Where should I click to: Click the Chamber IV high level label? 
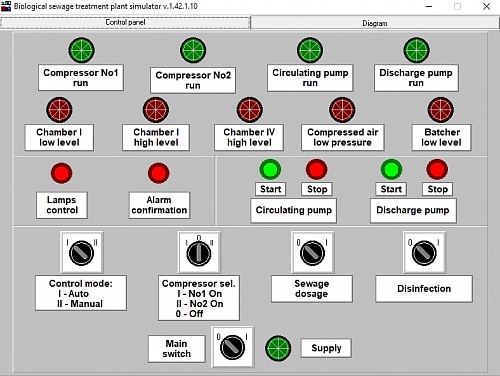click(249, 137)
